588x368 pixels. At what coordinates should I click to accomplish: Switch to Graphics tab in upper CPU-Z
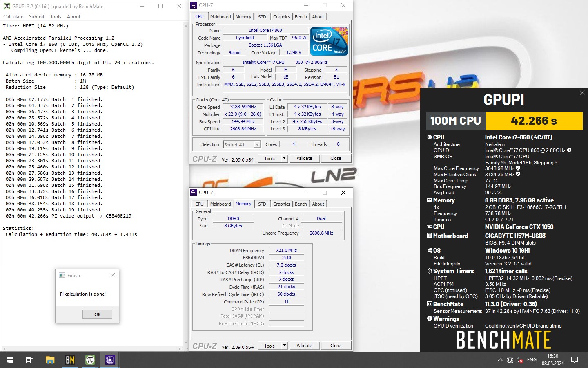(282, 17)
